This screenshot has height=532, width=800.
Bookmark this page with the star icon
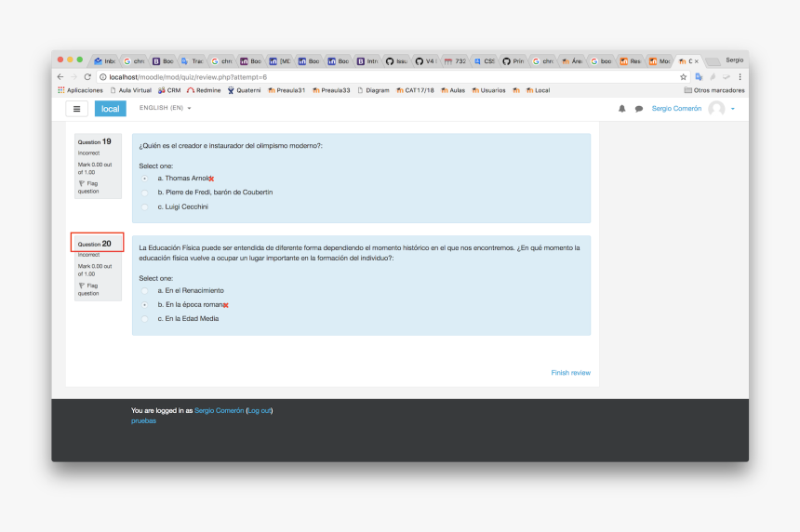coord(683,77)
